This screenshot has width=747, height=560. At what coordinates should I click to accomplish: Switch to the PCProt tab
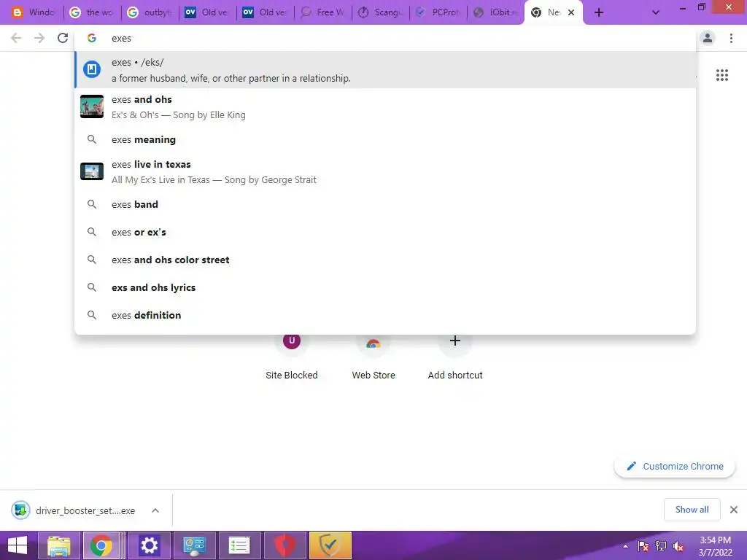coord(438,12)
